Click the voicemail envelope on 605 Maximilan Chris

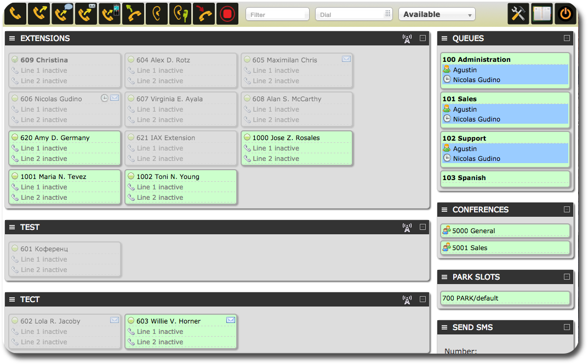tap(346, 59)
